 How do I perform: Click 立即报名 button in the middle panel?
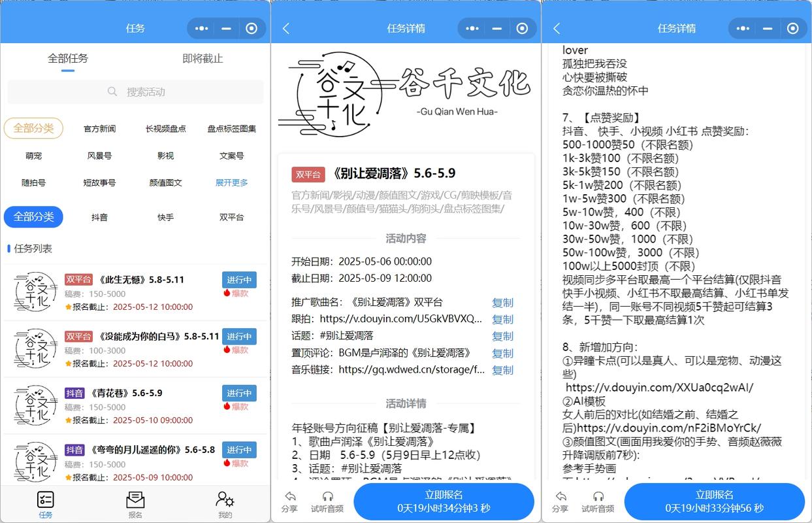[x=444, y=501]
